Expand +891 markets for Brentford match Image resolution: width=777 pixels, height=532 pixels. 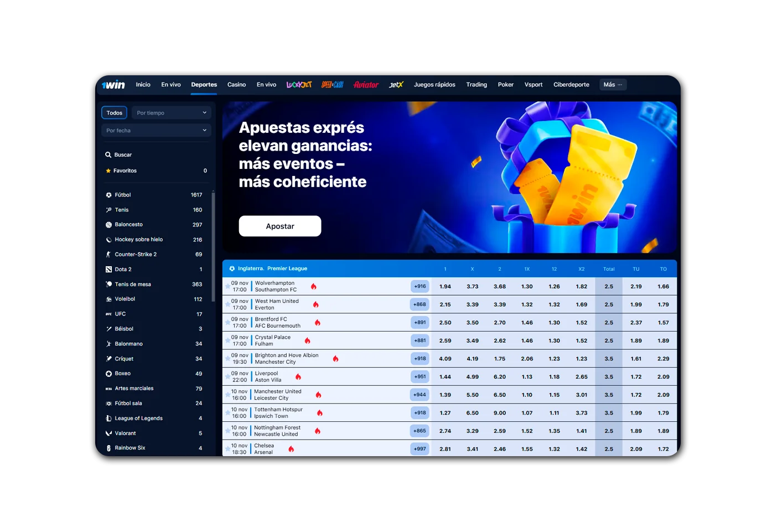(x=420, y=322)
